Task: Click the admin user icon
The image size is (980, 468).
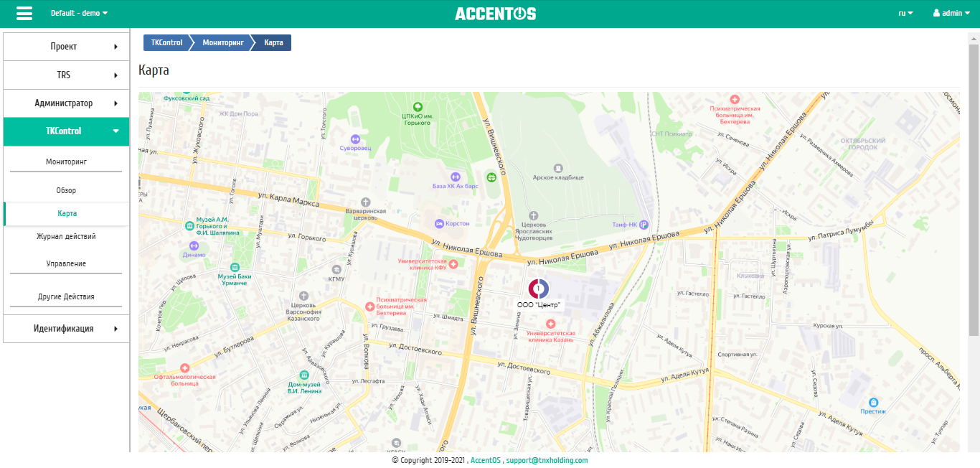Action: (936, 14)
